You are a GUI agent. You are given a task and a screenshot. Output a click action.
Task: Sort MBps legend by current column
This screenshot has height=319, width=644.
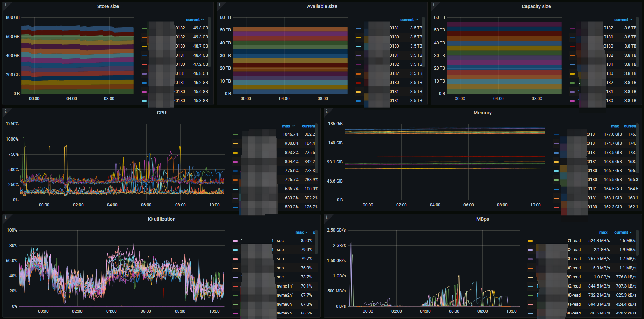(623, 233)
